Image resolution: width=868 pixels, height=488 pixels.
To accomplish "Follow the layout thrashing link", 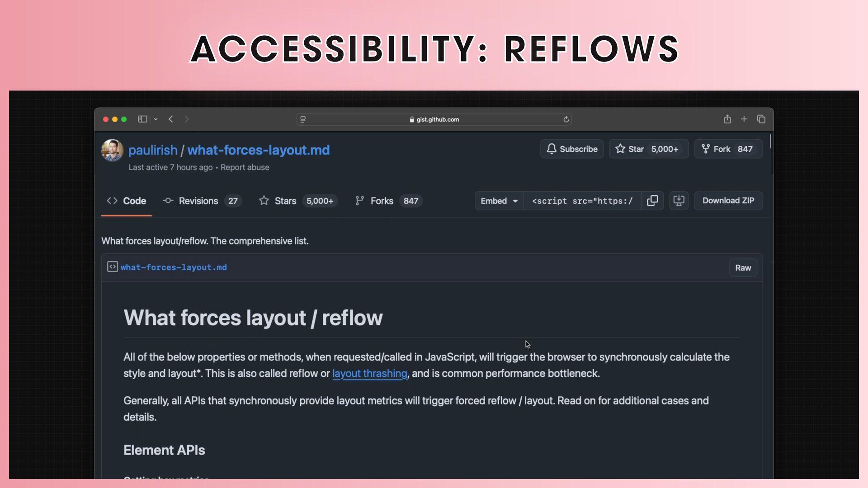I will (370, 374).
